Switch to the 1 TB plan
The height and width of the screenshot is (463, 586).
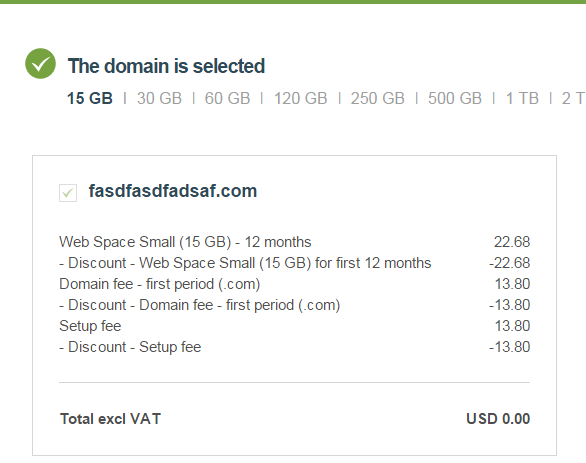(522, 99)
